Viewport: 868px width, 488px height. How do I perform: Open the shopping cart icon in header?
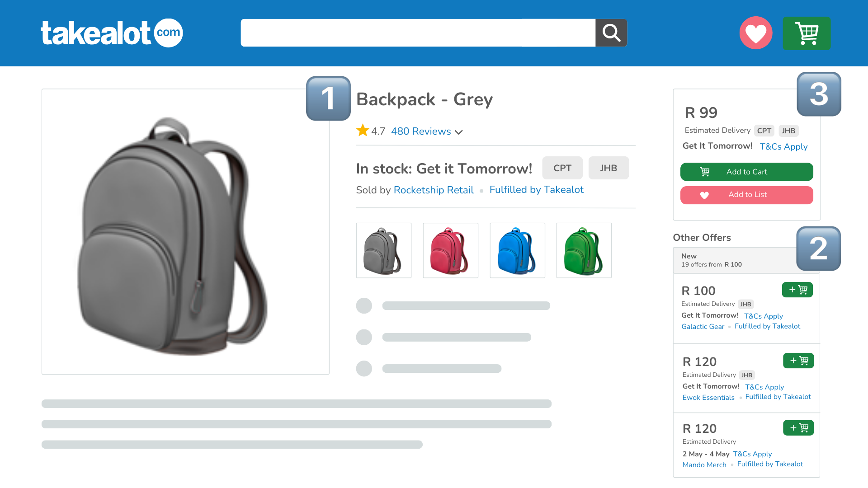pyautogui.click(x=807, y=33)
